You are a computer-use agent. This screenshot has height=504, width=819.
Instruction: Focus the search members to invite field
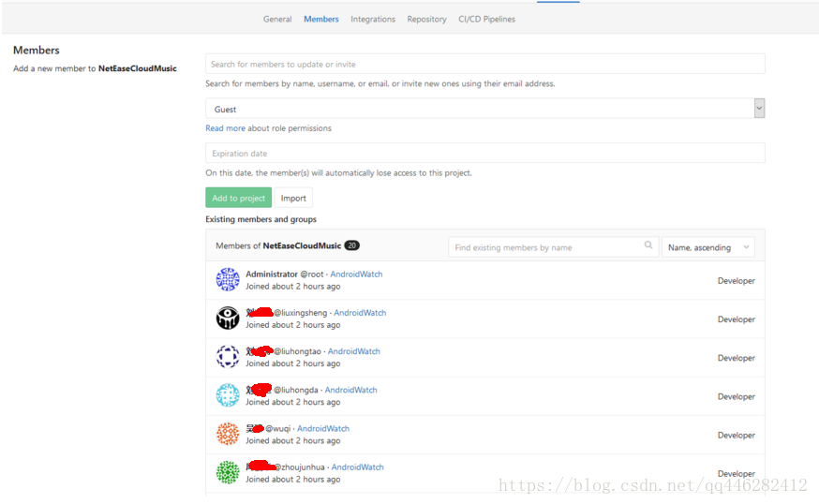click(485, 65)
